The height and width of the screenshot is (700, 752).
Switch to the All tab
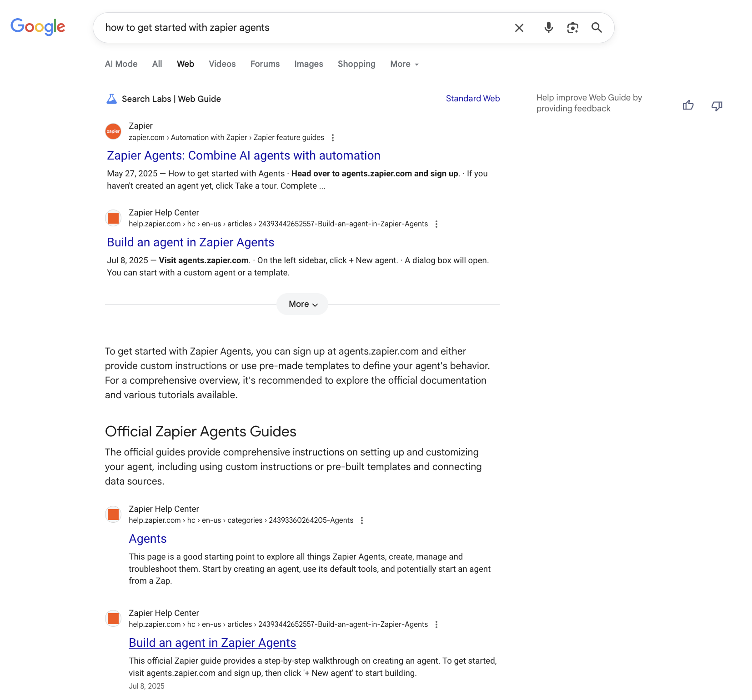click(157, 64)
